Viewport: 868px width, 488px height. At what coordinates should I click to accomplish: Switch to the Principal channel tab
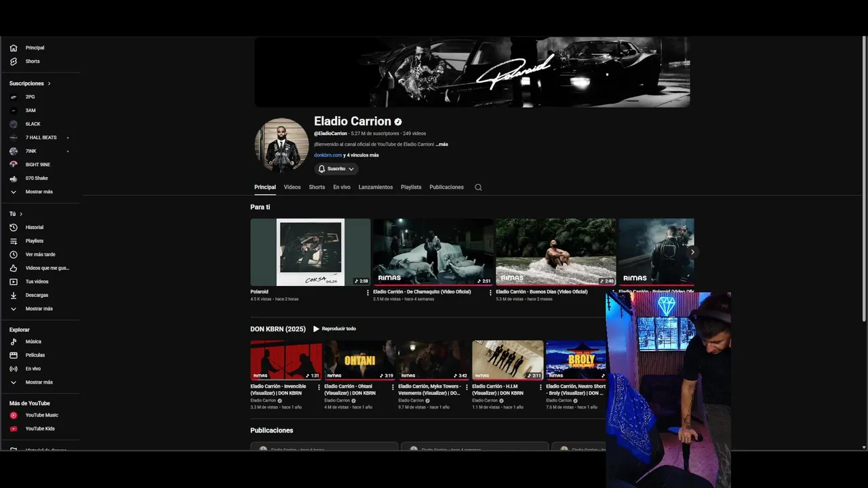tap(265, 187)
